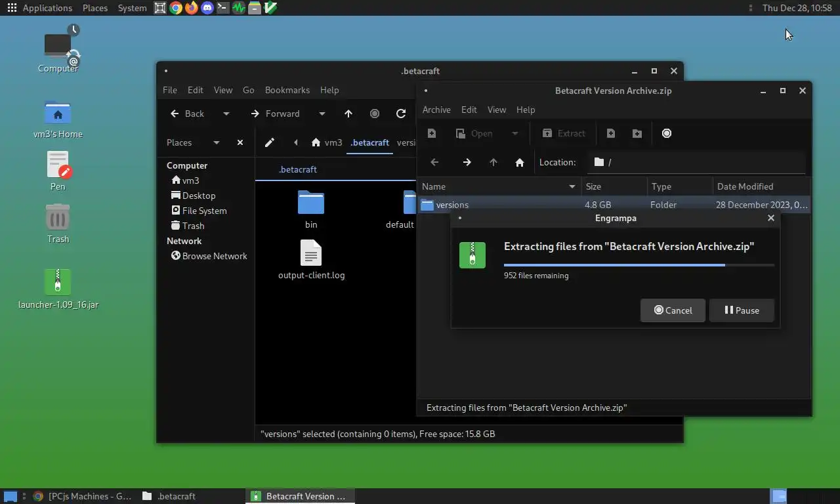Click the extraction progress bar
The image size is (840, 504).
click(639, 265)
